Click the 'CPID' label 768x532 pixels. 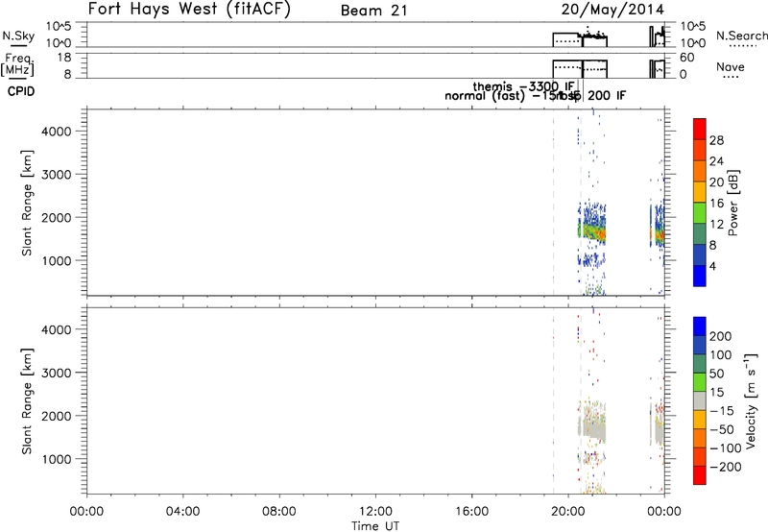coord(21,91)
